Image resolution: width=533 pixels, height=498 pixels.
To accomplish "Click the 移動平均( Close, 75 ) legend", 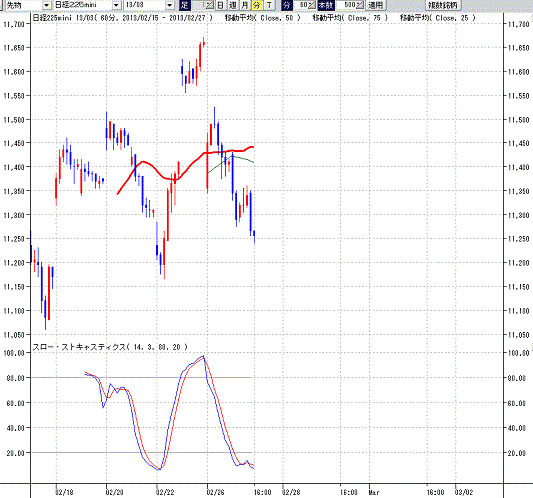I will tap(350, 18).
